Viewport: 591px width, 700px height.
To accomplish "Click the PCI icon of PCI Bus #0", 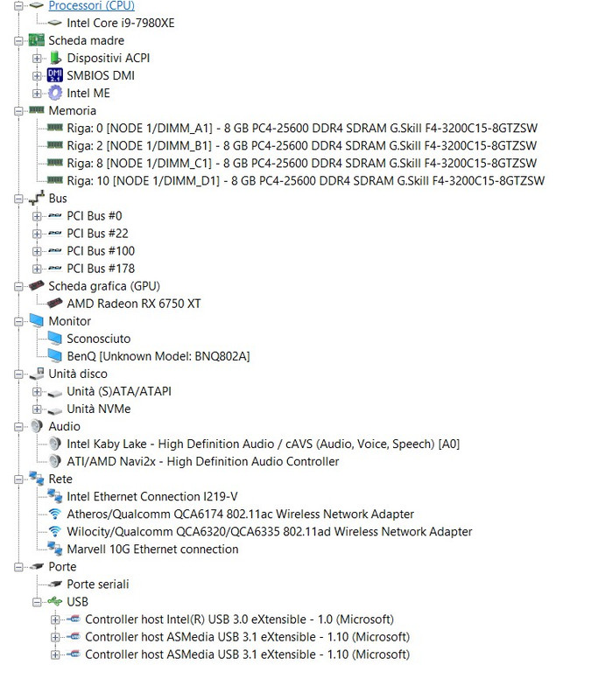I will click(55, 215).
